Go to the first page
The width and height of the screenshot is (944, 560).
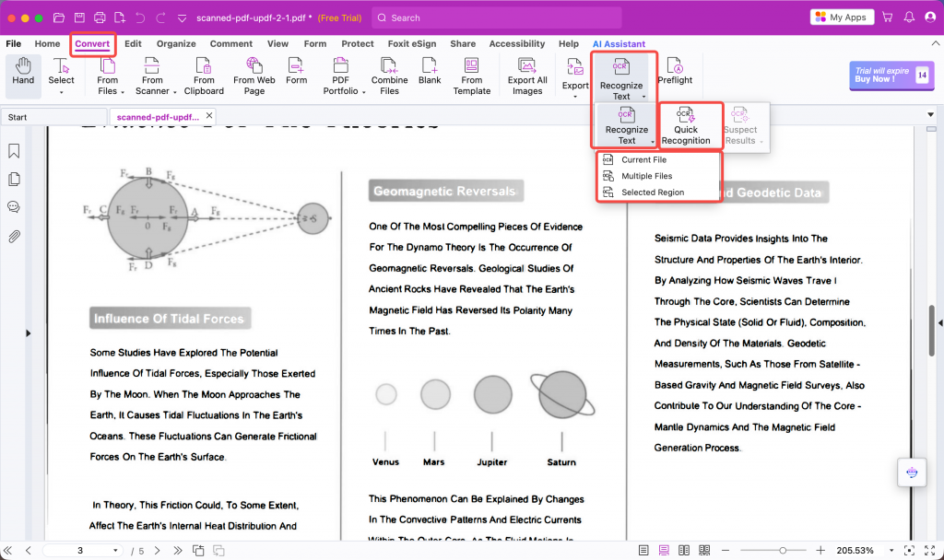click(7, 551)
